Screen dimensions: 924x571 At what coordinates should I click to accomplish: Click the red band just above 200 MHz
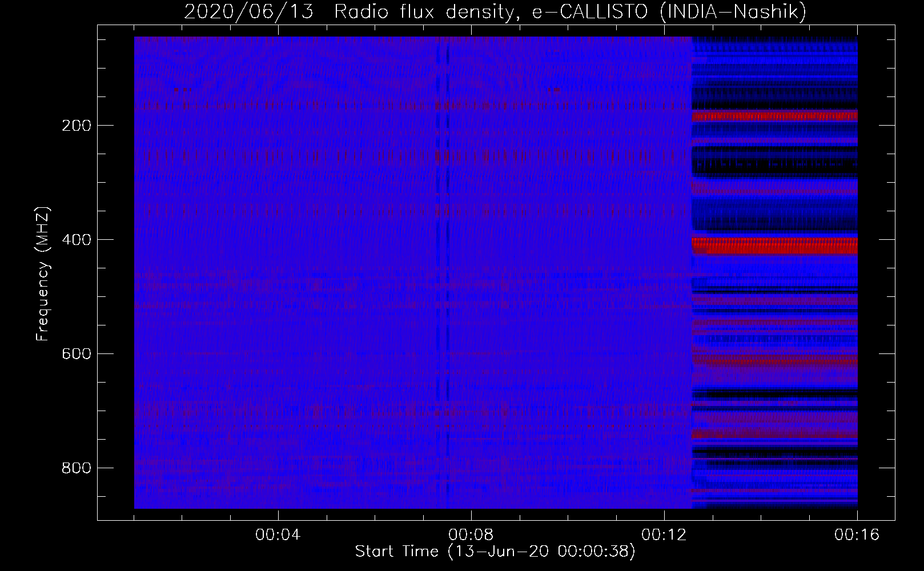click(x=774, y=116)
